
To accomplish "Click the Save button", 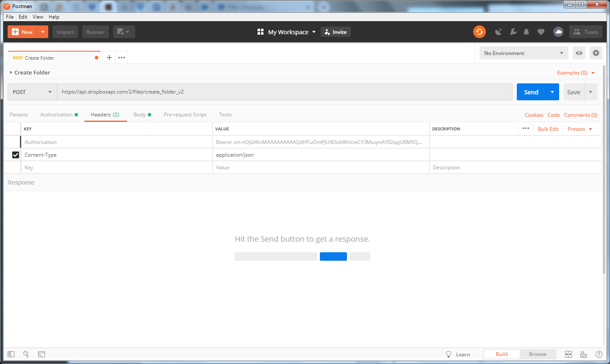I will [x=574, y=92].
